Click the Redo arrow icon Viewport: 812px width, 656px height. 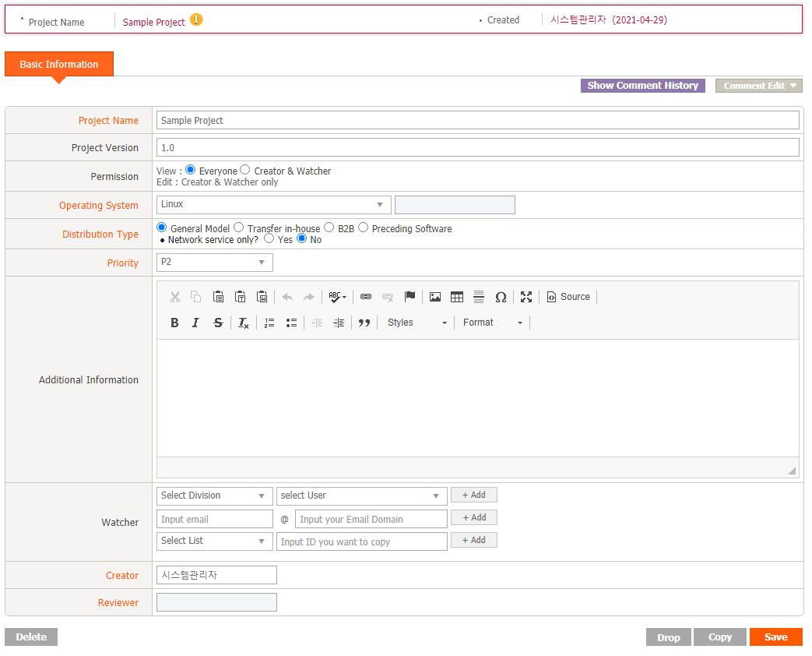point(308,297)
